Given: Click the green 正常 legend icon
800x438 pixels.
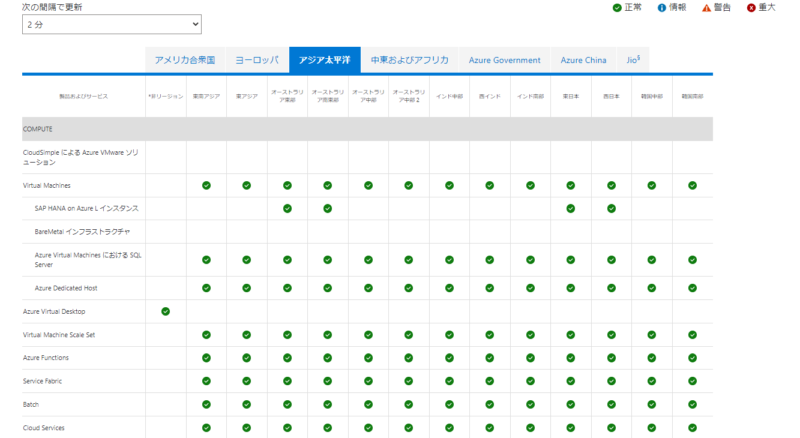Looking at the screenshot, I should click(x=617, y=8).
